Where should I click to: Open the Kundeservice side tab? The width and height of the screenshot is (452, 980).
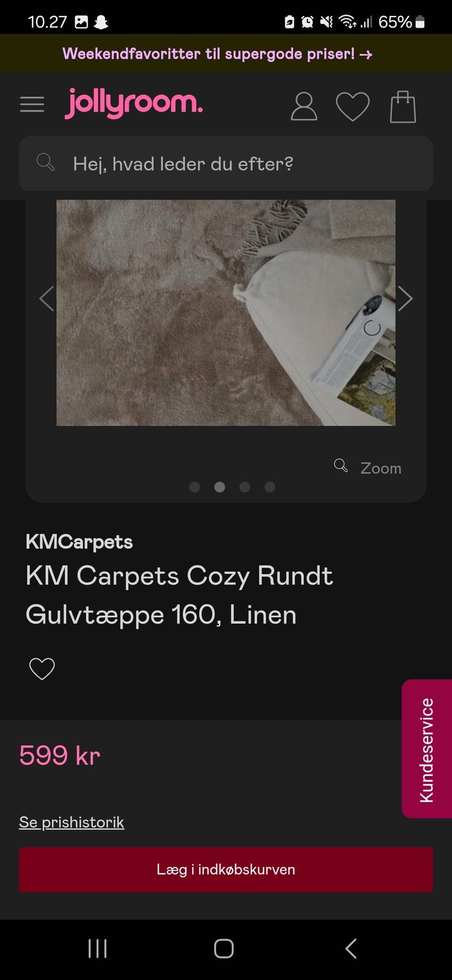coord(427,749)
